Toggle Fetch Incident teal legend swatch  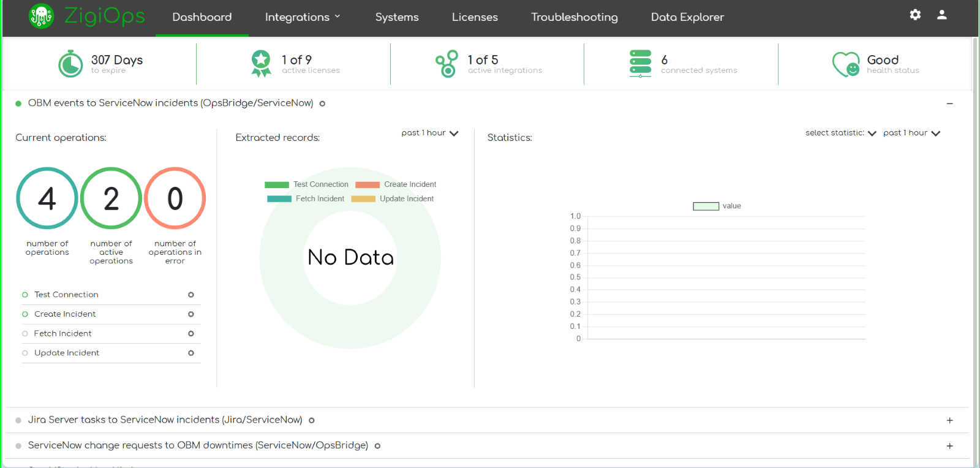[279, 198]
